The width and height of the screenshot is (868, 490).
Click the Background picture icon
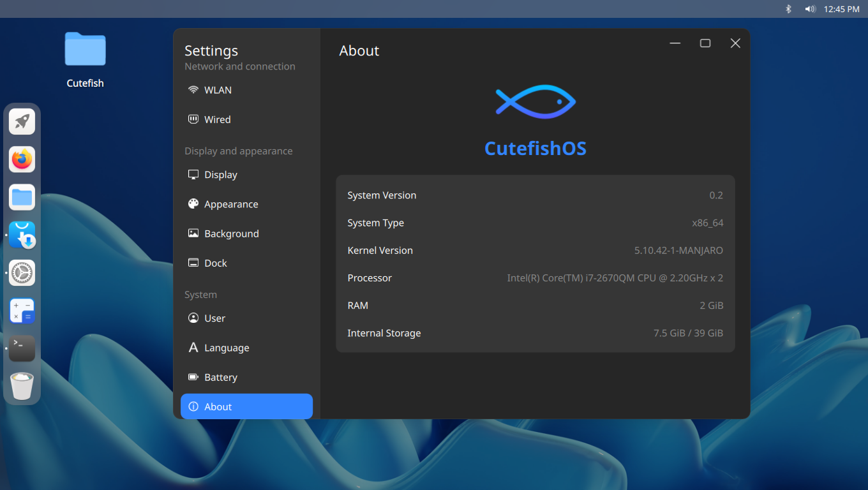[x=193, y=234]
